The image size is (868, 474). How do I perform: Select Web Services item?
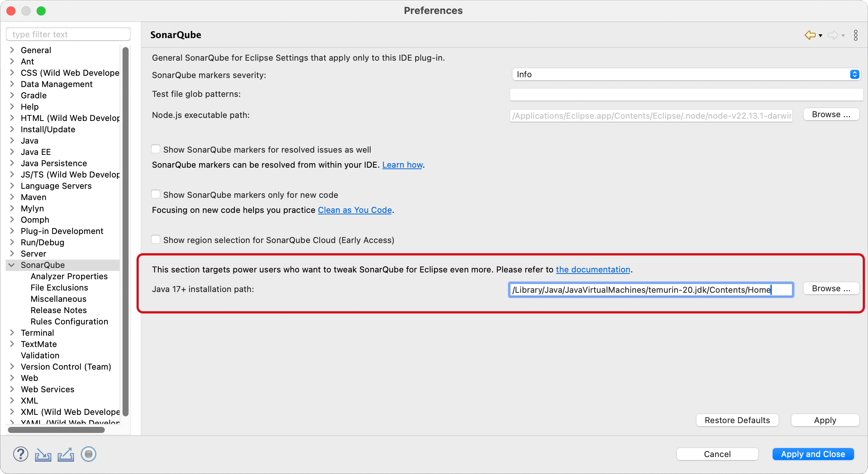click(x=48, y=389)
